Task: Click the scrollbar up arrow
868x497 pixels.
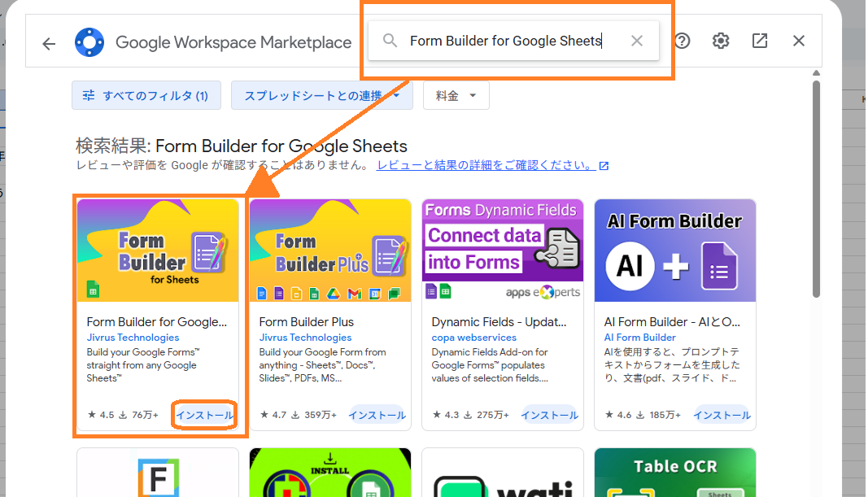Action: pos(816,73)
